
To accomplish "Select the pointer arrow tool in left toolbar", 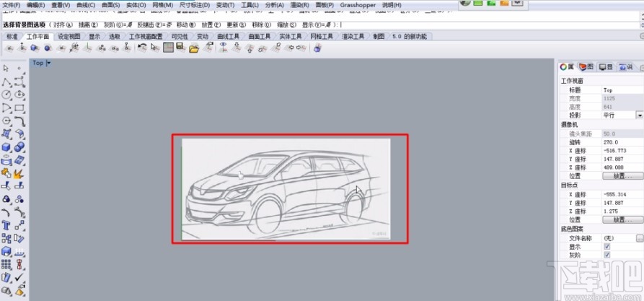I will 6,69.
